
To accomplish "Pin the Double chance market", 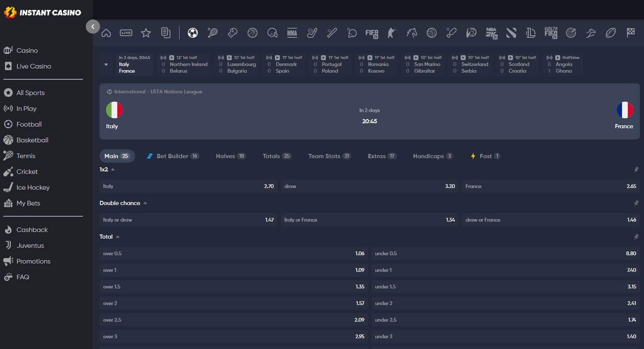I will click(636, 203).
